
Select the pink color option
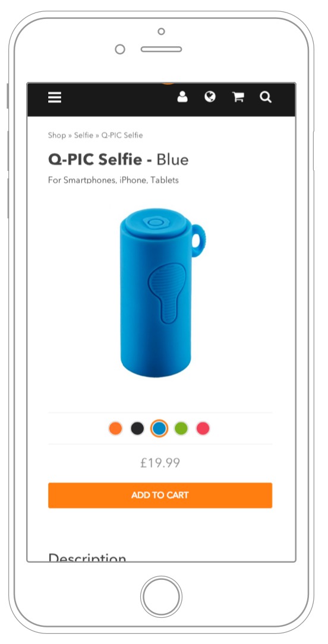(x=203, y=429)
